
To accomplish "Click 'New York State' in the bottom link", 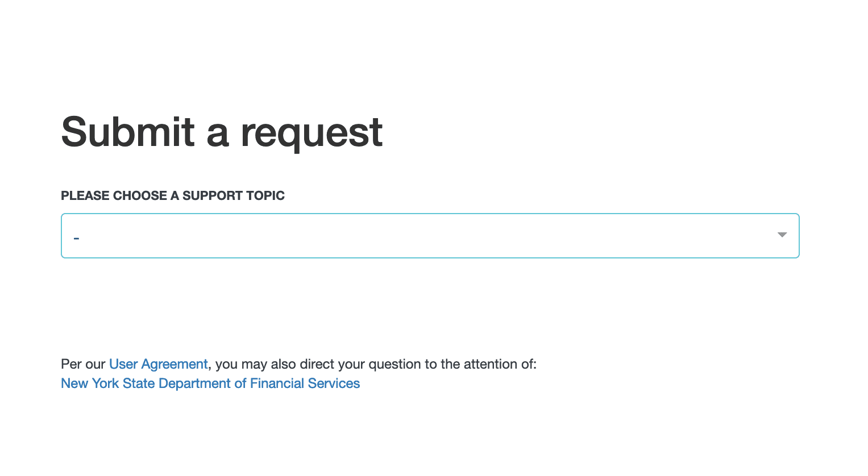I will (x=108, y=383).
